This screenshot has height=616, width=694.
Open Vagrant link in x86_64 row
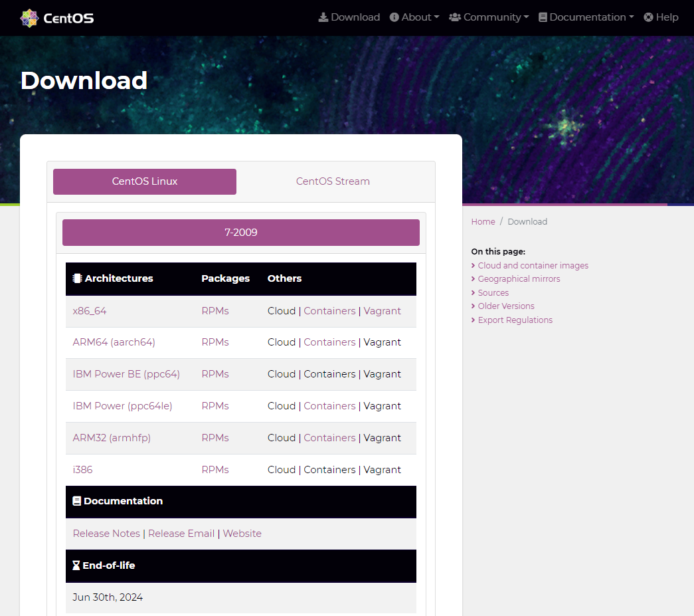coord(382,311)
